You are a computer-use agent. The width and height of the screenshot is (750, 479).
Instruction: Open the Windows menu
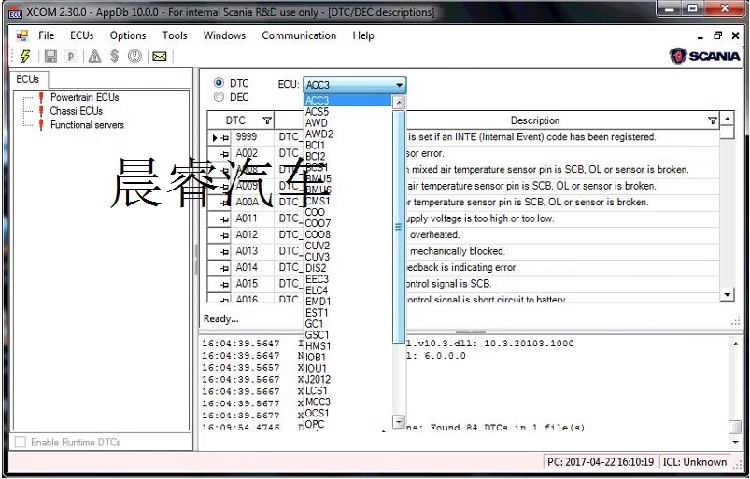pyautogui.click(x=224, y=35)
